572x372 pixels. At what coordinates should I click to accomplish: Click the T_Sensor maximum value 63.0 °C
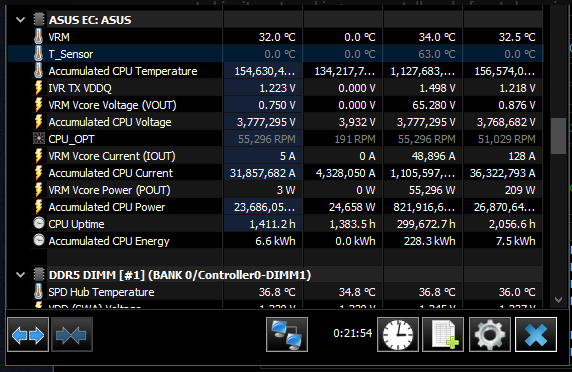[437, 54]
